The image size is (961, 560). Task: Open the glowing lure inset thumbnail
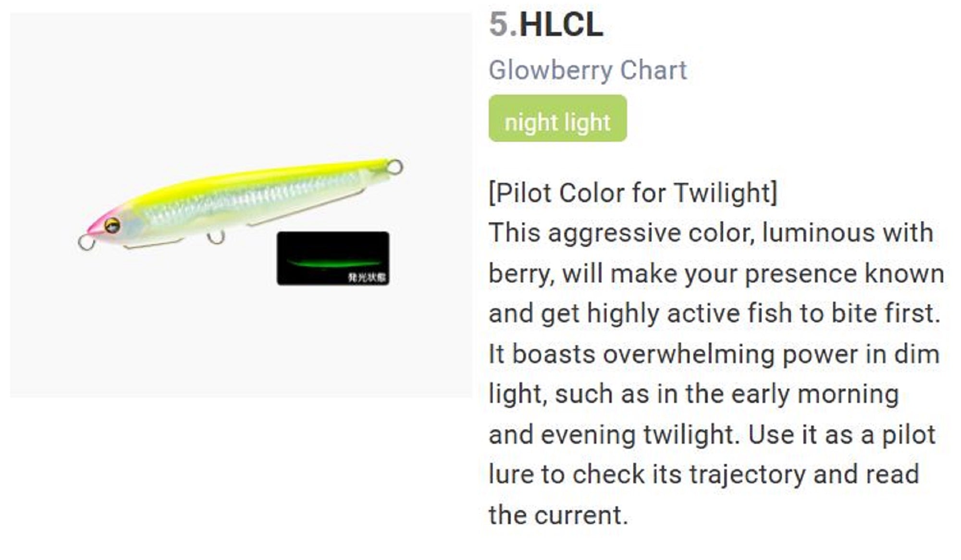click(333, 258)
